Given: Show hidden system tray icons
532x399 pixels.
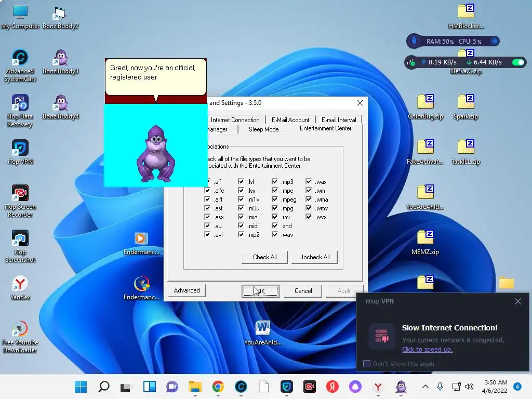Looking at the screenshot, I should point(425,387).
